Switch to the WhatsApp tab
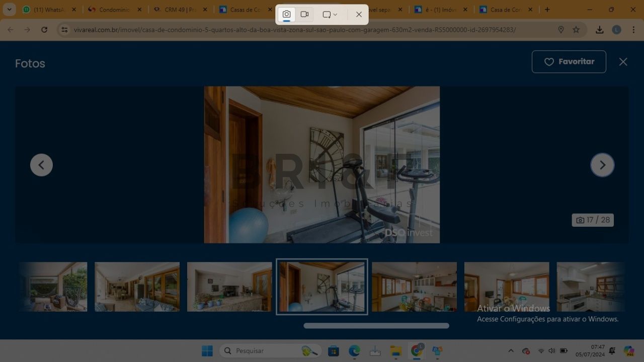The width and height of the screenshot is (644, 362). point(49,10)
